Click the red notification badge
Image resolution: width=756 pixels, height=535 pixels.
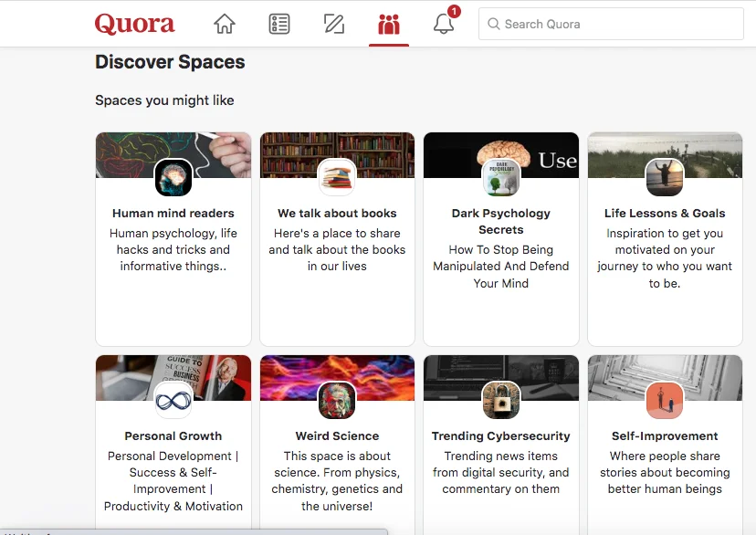[x=454, y=11]
